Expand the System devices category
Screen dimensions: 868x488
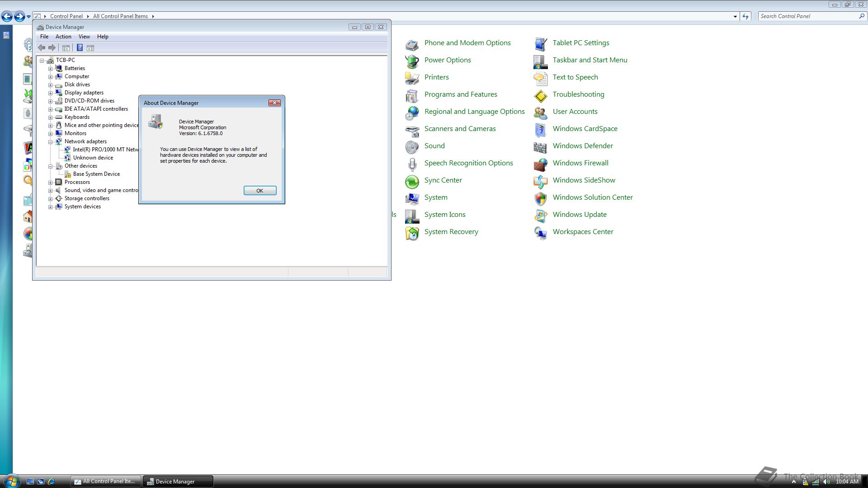pos(51,207)
